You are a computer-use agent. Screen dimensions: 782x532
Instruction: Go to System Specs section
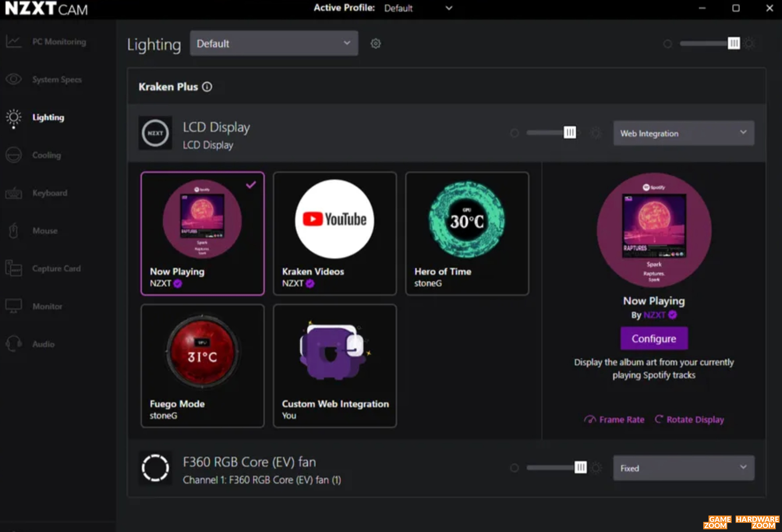coord(57,80)
